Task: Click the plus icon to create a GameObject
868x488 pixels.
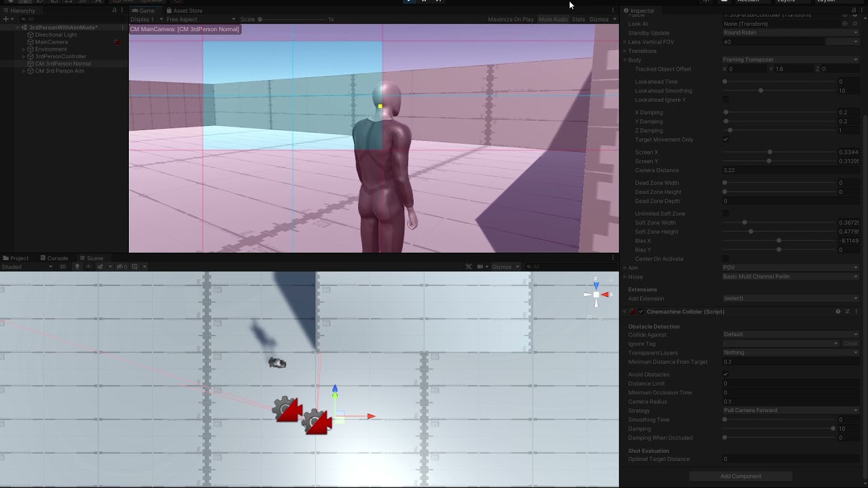Action: point(5,18)
